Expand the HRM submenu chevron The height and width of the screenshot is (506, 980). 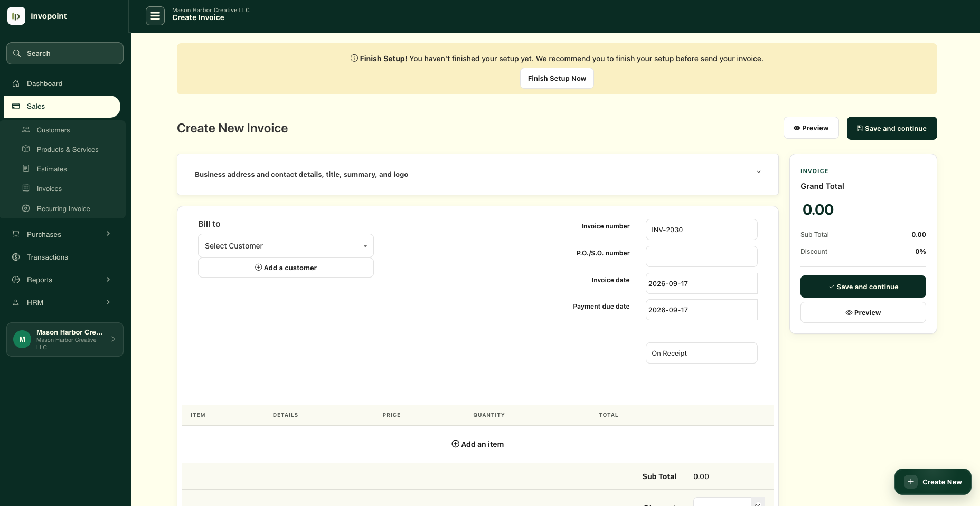pyautogui.click(x=108, y=302)
